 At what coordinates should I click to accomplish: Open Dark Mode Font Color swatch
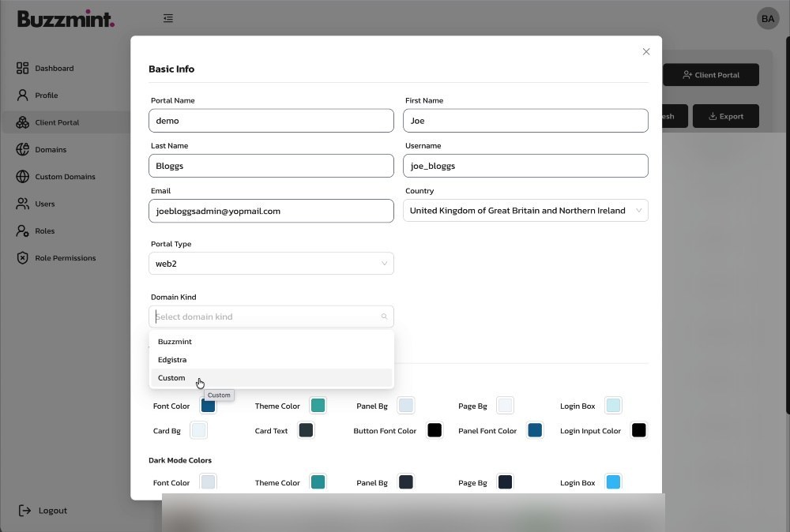tap(208, 482)
